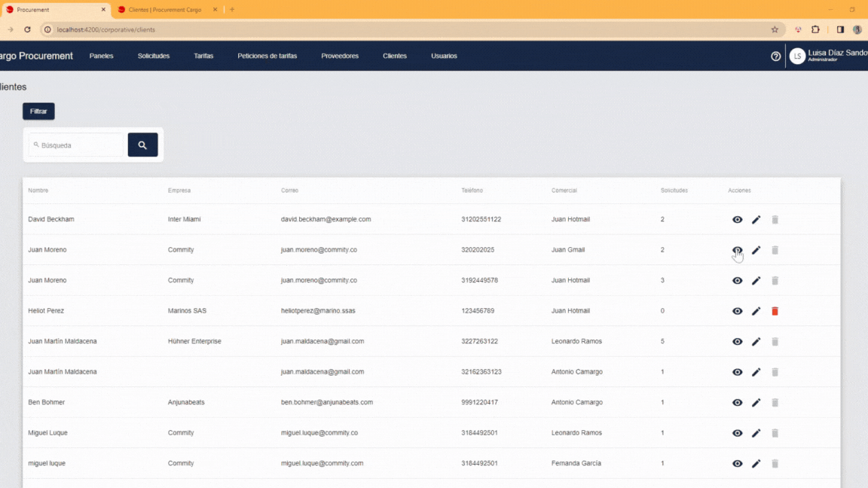This screenshot has width=868, height=488.
Task: Show details for Ben Bohmer
Action: click(737, 403)
